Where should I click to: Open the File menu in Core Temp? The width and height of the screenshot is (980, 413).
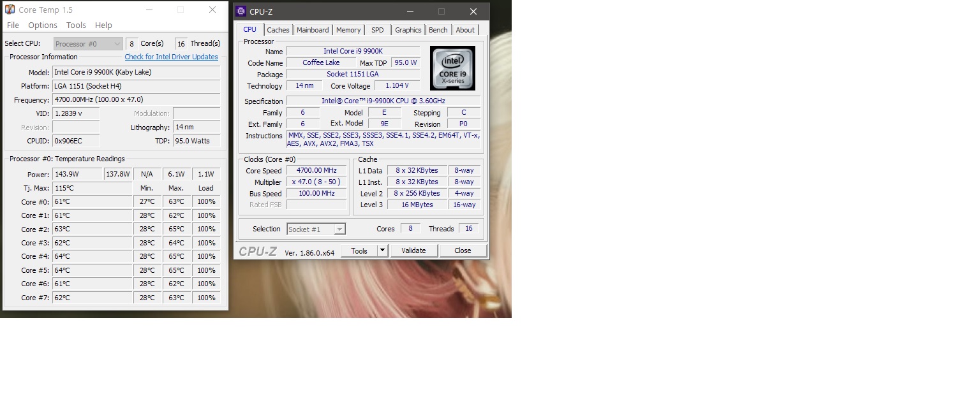coord(13,25)
